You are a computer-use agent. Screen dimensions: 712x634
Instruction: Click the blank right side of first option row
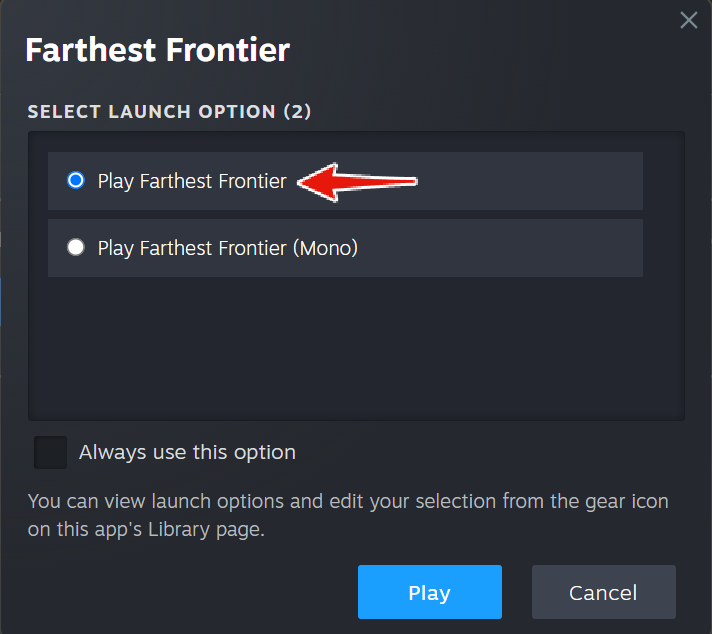coord(529,181)
